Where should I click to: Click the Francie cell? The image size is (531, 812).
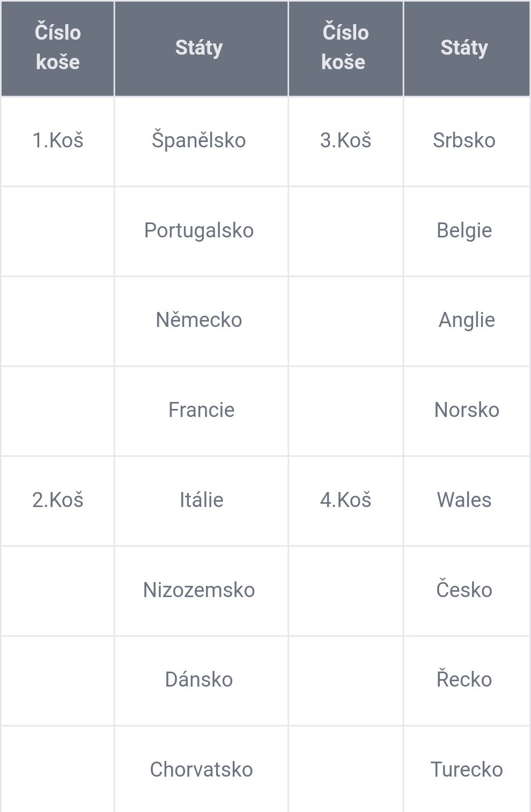tap(202, 410)
